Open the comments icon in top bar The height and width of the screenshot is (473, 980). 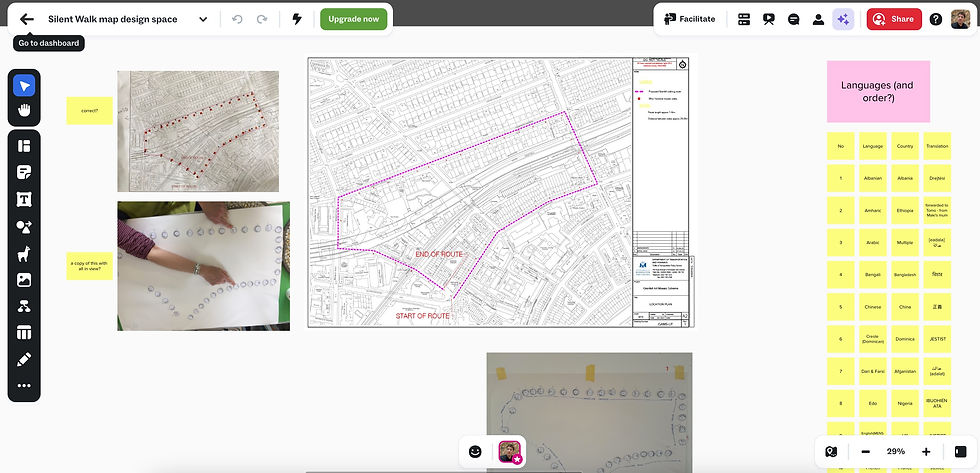[x=794, y=19]
